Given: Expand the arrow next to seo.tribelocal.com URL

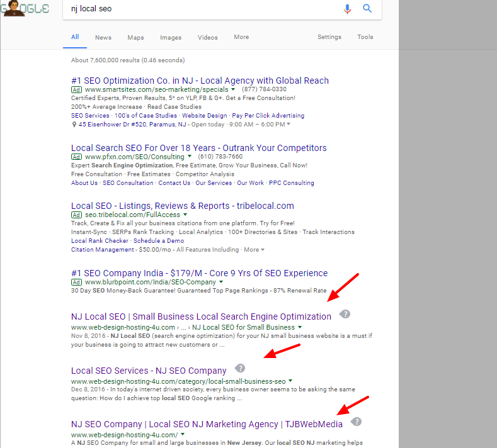Looking at the screenshot, I should 185,215.
